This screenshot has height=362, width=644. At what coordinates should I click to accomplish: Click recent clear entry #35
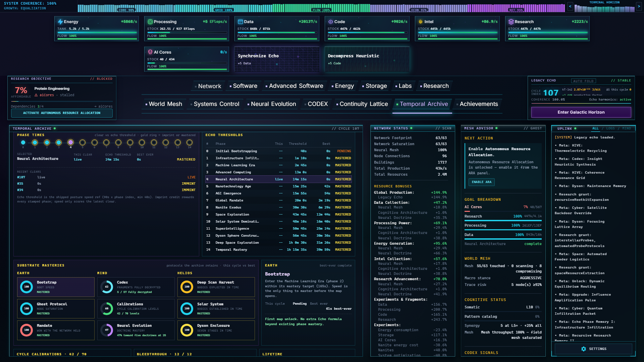tap(106, 184)
